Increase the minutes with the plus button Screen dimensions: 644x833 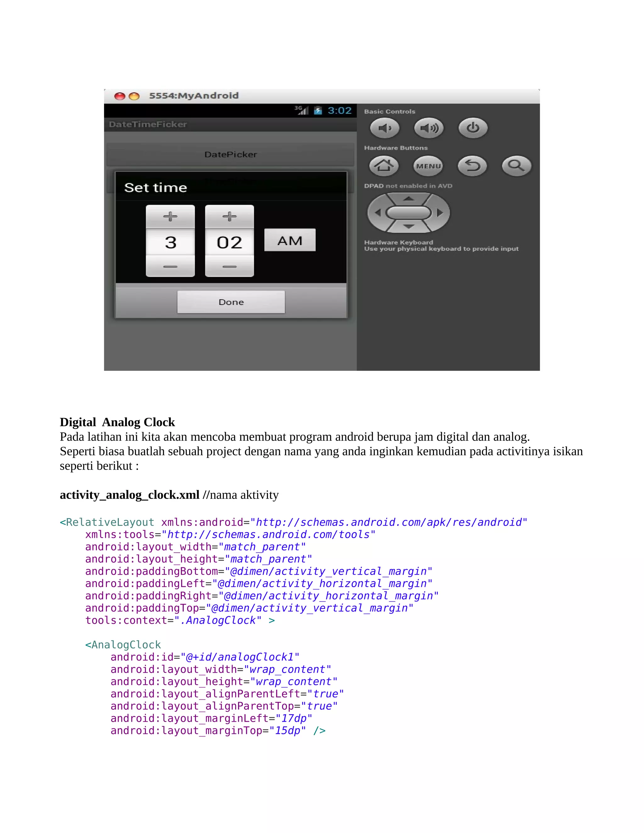coord(229,216)
